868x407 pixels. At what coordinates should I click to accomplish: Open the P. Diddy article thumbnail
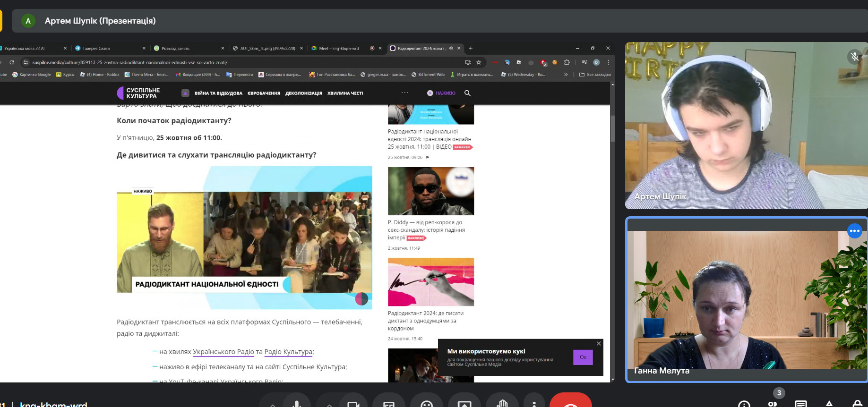[431, 191]
